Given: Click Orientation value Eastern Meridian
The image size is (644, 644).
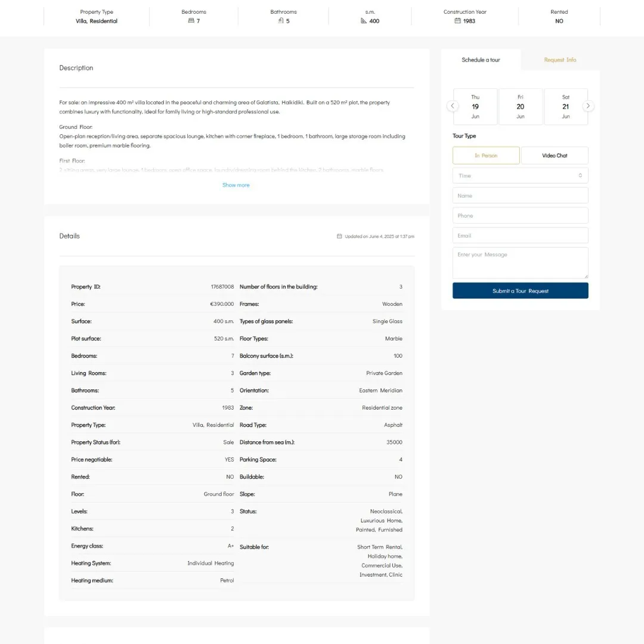Looking at the screenshot, I should coord(380,390).
